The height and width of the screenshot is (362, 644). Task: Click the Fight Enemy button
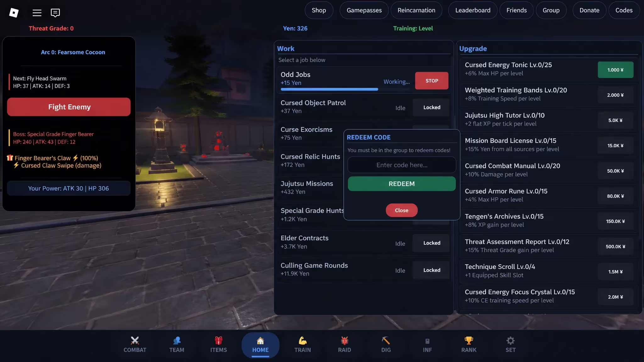69,107
